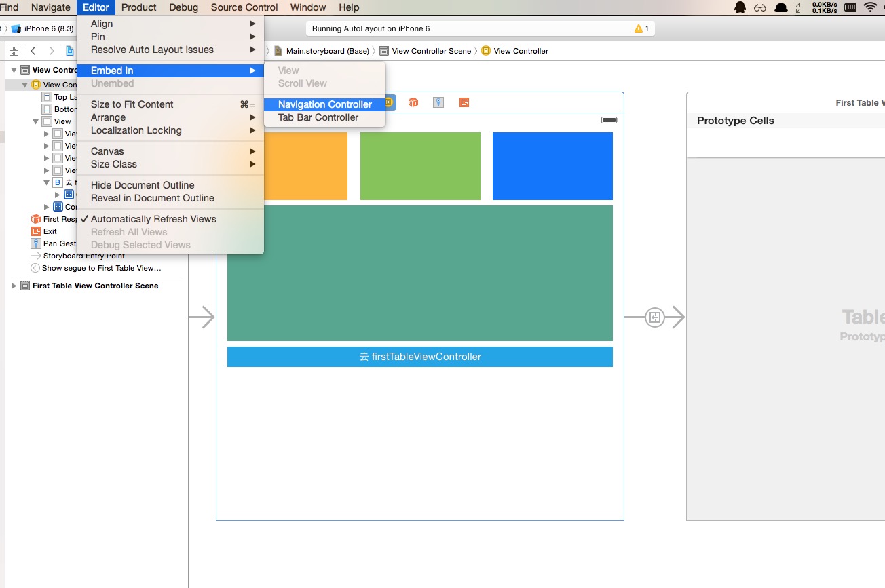Open the Debug menu
This screenshot has height=588, width=885.
coord(183,7)
